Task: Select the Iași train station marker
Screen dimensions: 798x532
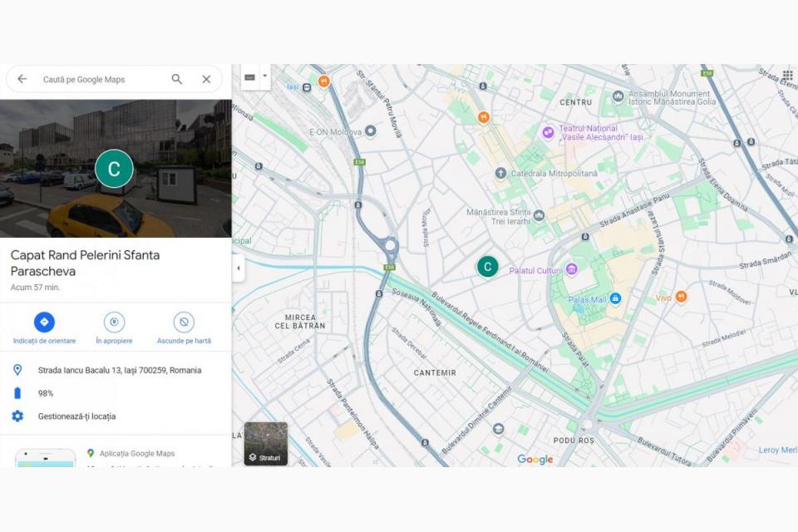Action: tap(307, 87)
